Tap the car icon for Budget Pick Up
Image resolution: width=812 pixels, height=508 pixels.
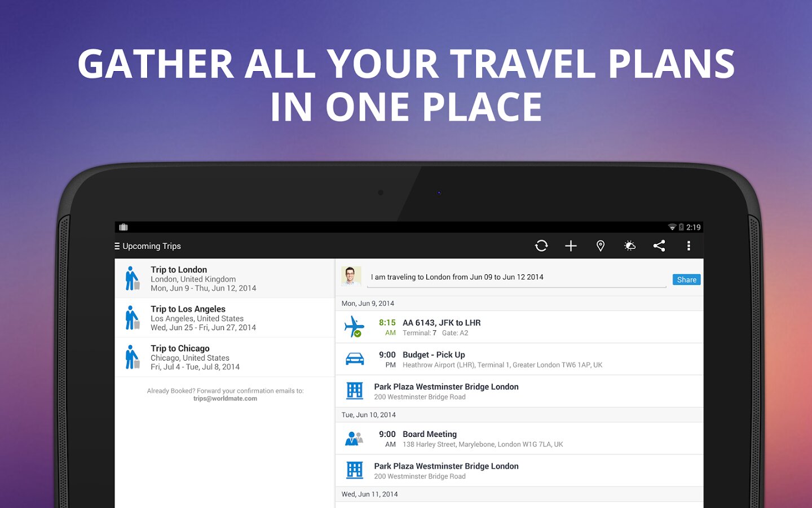pyautogui.click(x=354, y=359)
